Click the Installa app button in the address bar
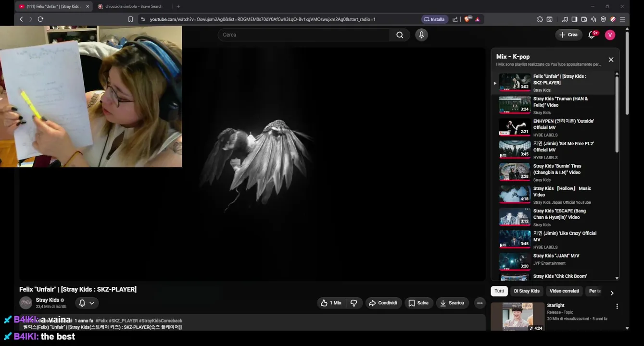 [x=434, y=19]
